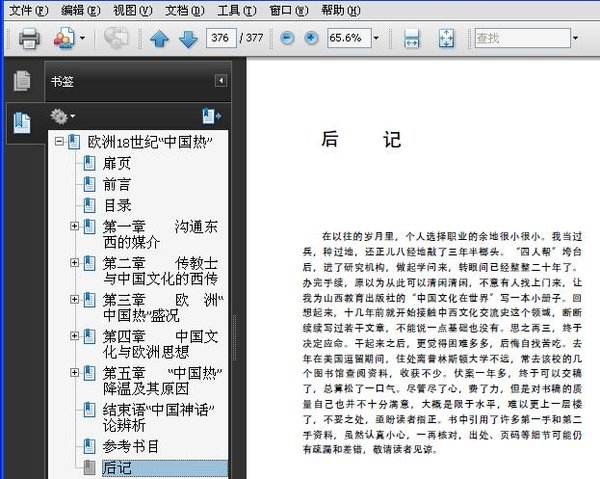Click bookmark icon beside 前言
This screenshot has width=600, height=479.
[x=89, y=184]
